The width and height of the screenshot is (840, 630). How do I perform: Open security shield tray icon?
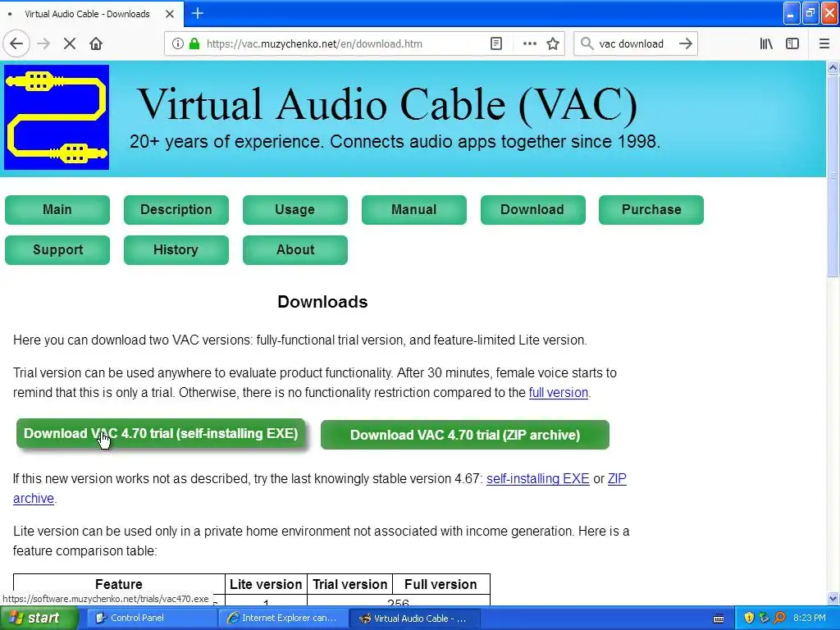click(x=749, y=619)
